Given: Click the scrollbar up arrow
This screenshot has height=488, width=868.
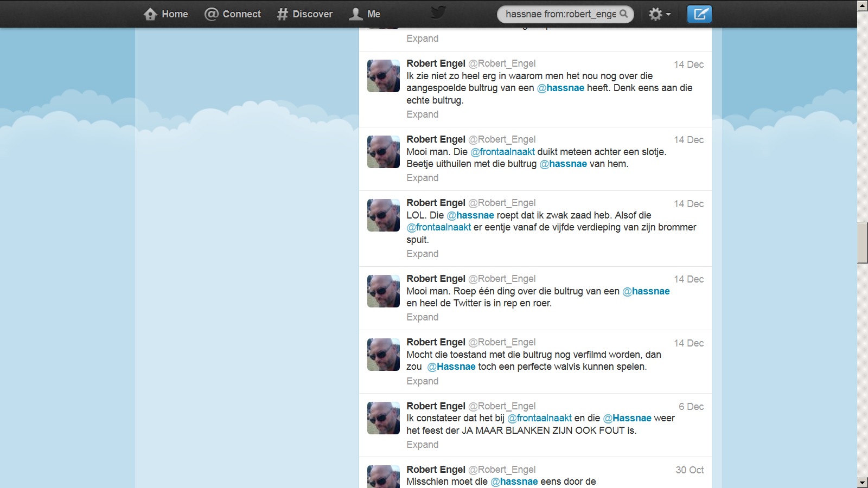Looking at the screenshot, I should tap(863, 5).
